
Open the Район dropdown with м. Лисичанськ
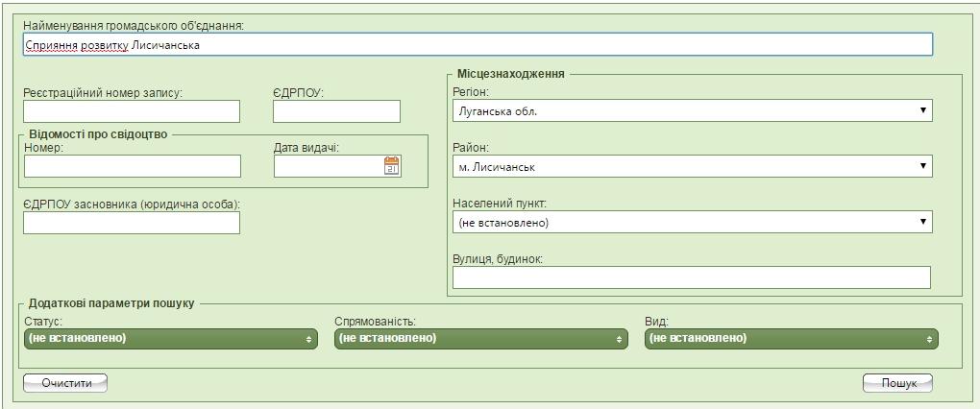pos(692,167)
